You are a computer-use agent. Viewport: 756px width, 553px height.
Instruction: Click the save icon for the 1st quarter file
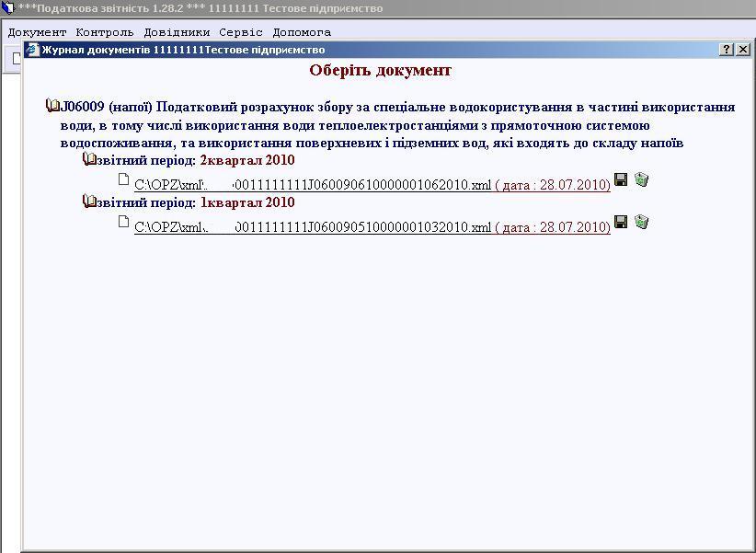coord(621,222)
